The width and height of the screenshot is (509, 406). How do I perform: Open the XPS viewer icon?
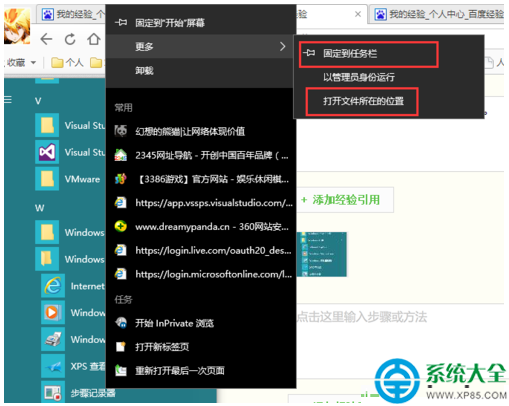coord(53,366)
